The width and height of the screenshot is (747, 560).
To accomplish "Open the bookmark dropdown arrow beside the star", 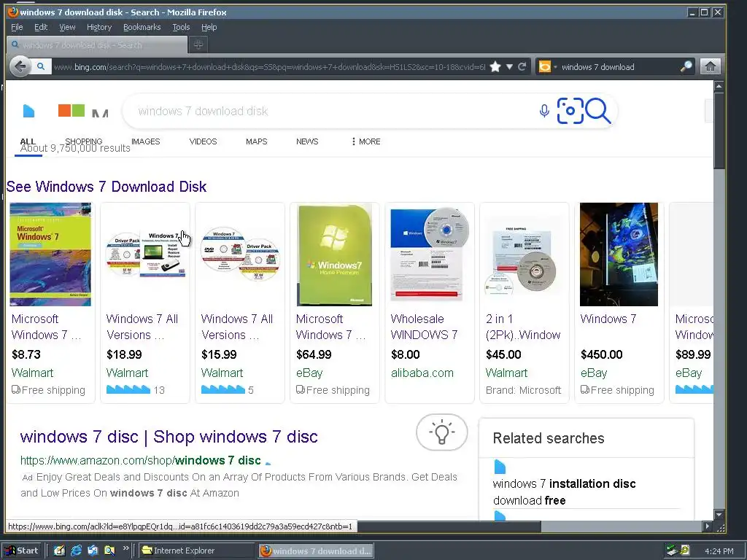I will tap(509, 66).
